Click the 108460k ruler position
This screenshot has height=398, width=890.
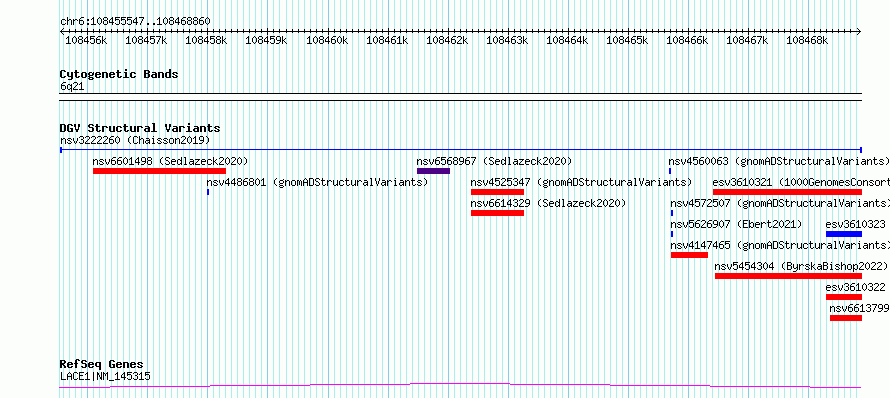pos(327,40)
